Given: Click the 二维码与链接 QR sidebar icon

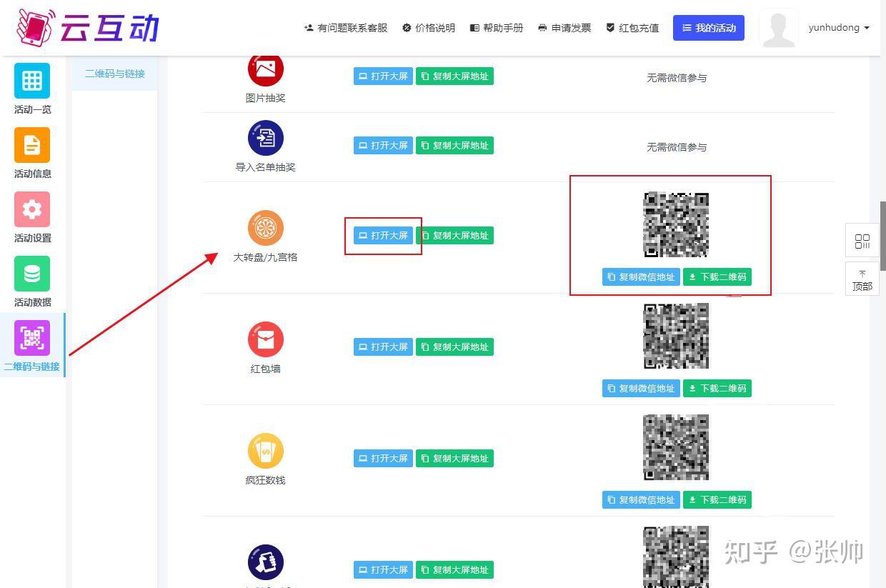Looking at the screenshot, I should tap(32, 338).
